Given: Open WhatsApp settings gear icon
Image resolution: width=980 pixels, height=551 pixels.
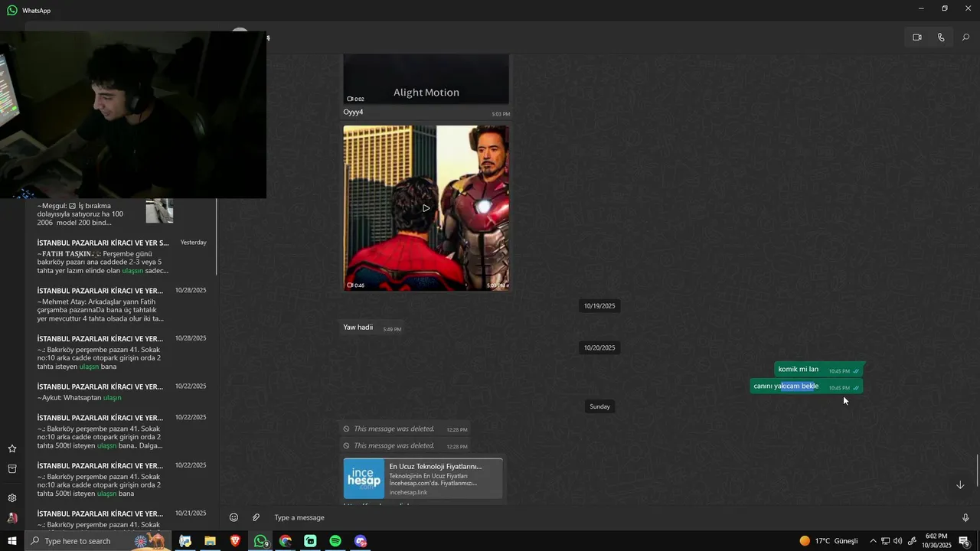Looking at the screenshot, I should coord(12,498).
